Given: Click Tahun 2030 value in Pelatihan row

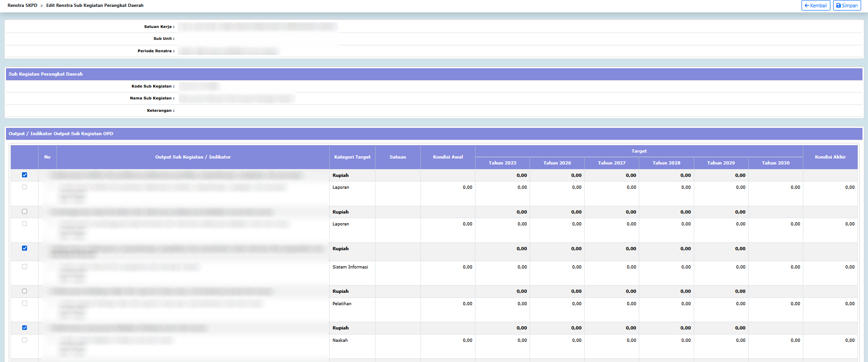Looking at the screenshot, I should coord(795,304).
